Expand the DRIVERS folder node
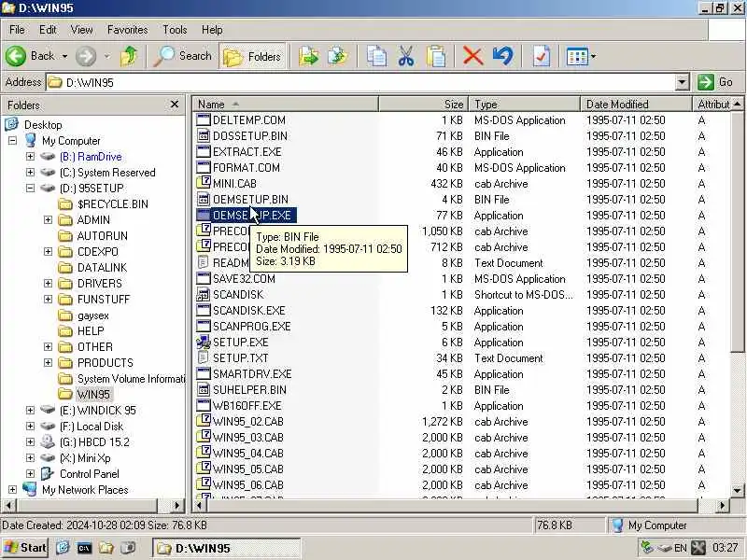Image resolution: width=747 pixels, height=560 pixels. 48,284
